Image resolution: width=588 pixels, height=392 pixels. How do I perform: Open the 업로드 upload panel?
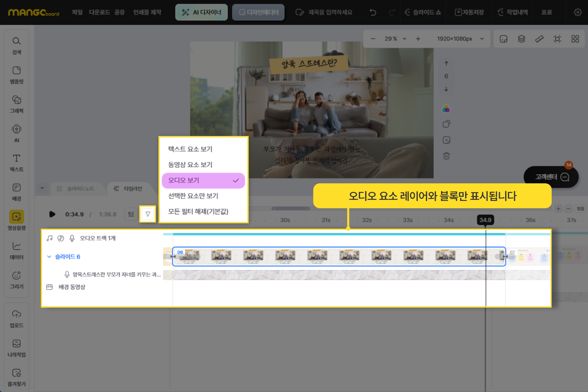(x=16, y=318)
